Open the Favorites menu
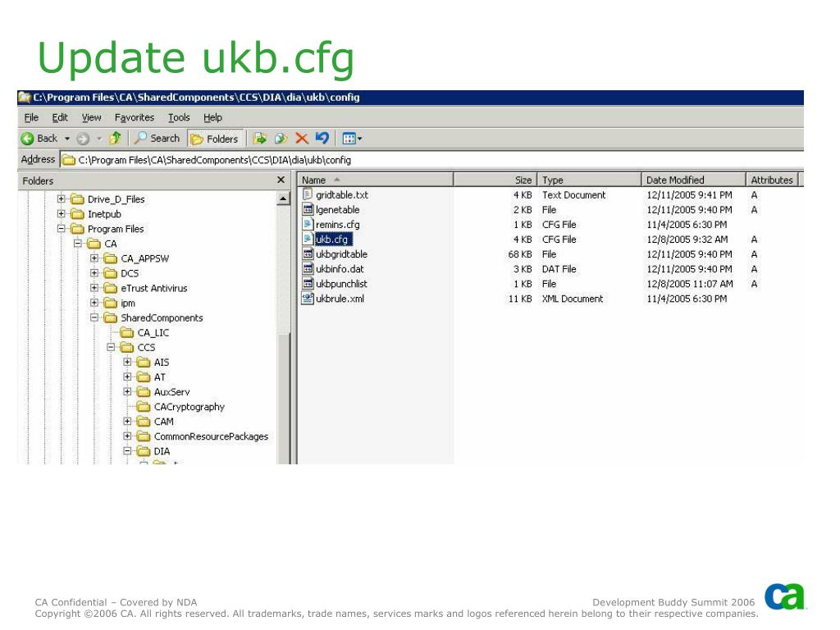 (x=135, y=117)
